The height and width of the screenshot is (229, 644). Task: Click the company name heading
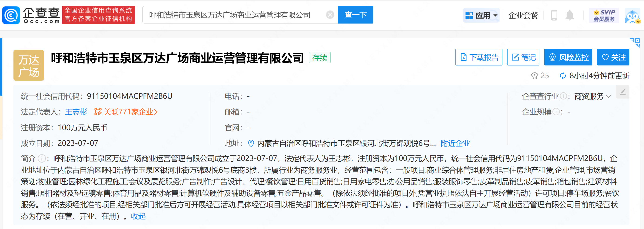click(x=177, y=58)
